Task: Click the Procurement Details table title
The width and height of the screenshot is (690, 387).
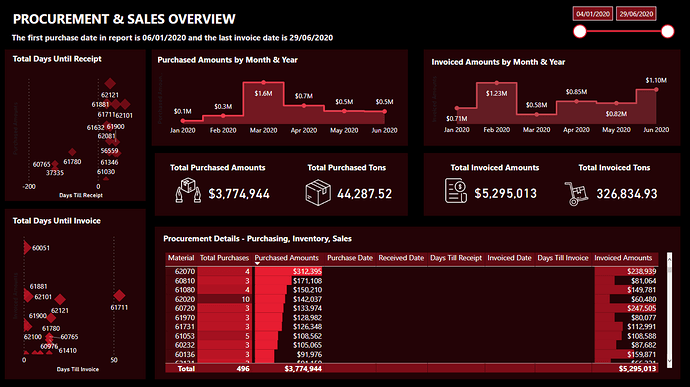Action: pyautogui.click(x=257, y=239)
